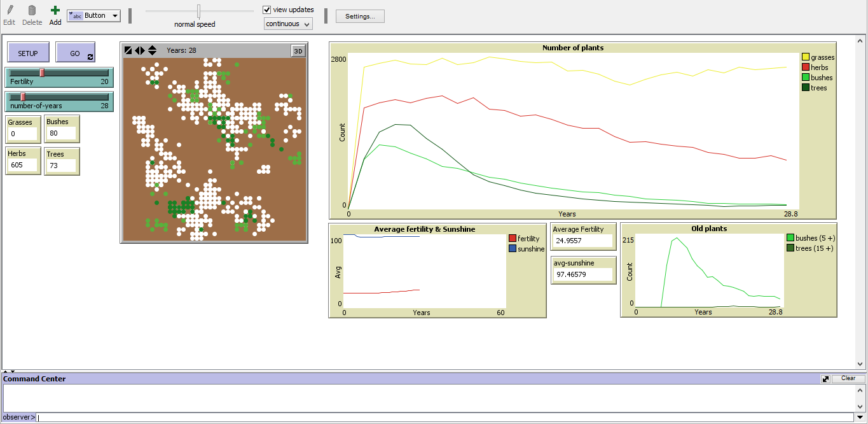868x424 pixels.
Task: Click the Delete trash can icon
Action: pos(32,11)
